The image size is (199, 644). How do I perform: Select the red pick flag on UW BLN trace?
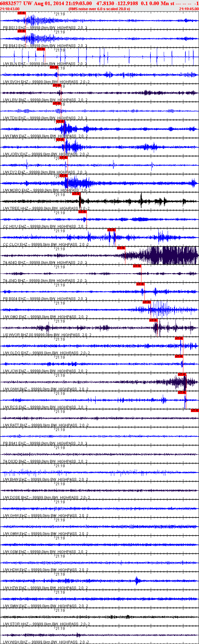click(41, 49)
